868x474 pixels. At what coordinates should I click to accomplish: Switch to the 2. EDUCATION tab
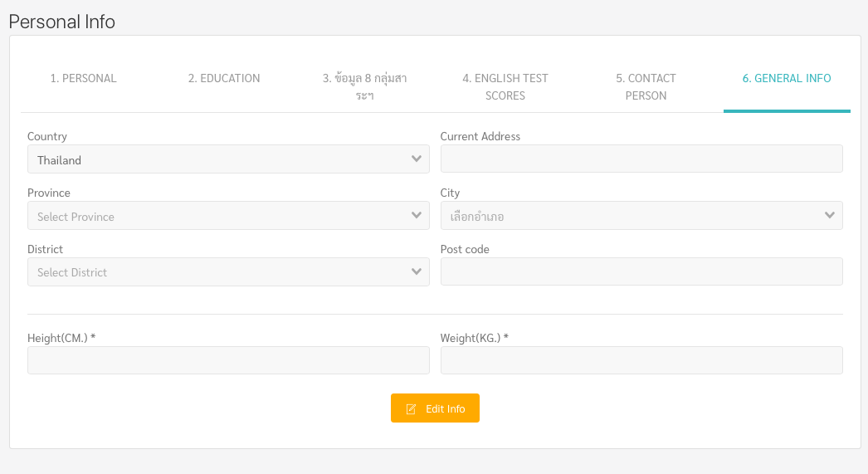224,79
